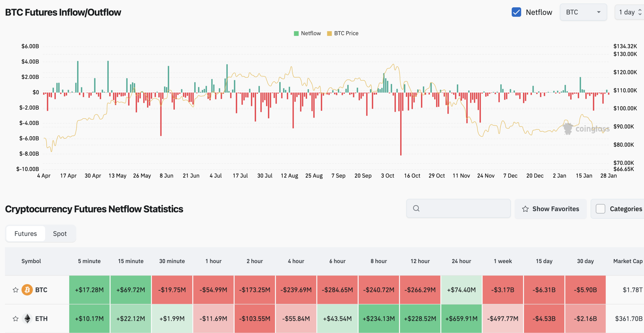Click the magnifier search icon

click(x=416, y=208)
